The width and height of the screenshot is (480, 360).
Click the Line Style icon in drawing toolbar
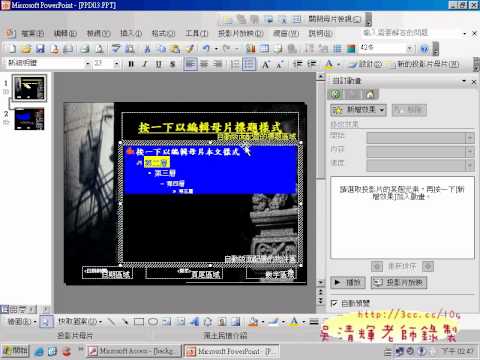pyautogui.click(x=314, y=322)
